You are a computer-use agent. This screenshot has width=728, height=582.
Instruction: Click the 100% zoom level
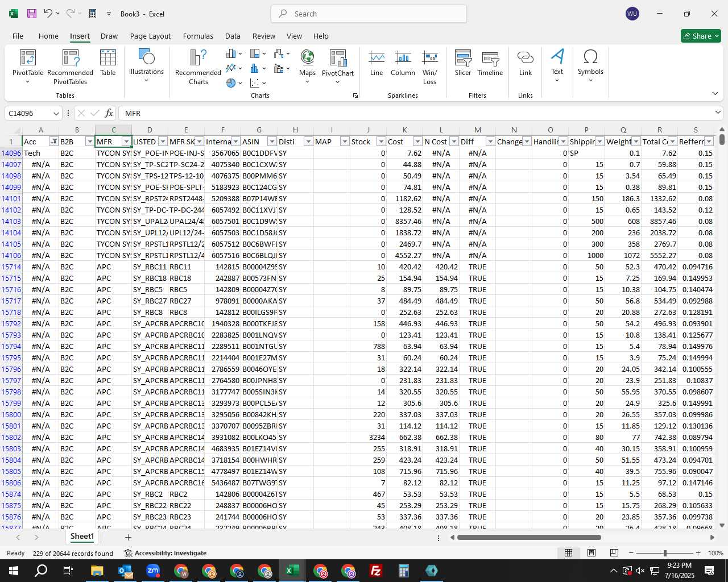click(x=715, y=553)
